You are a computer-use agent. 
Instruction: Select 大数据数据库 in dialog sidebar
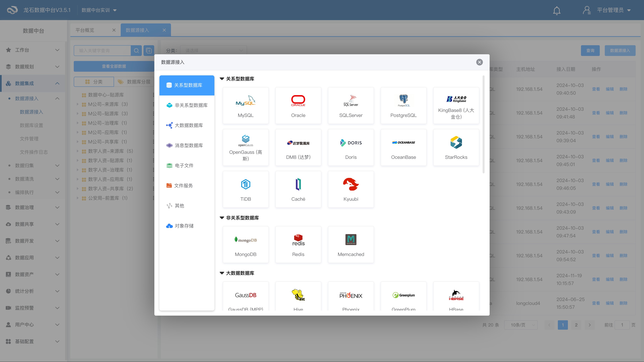[x=187, y=125]
